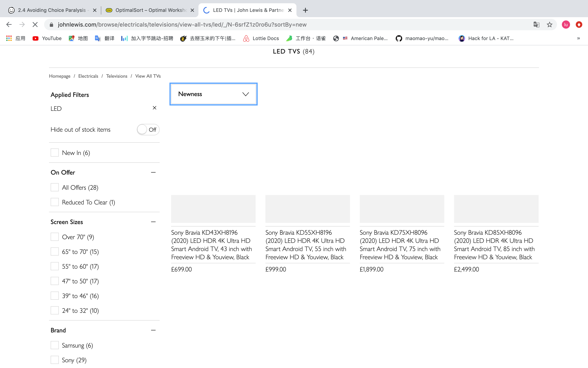The image size is (588, 368).
Task: Collapse the On Offer filter section
Action: click(x=153, y=172)
